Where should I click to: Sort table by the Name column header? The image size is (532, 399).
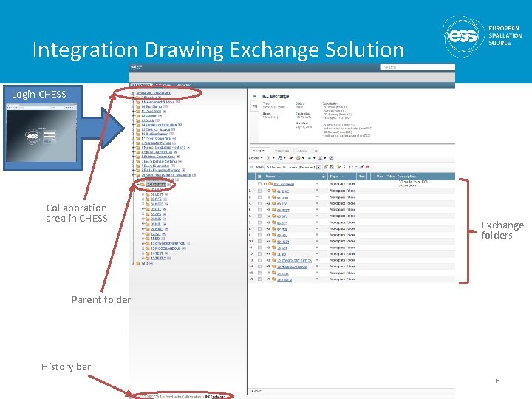[x=270, y=177]
